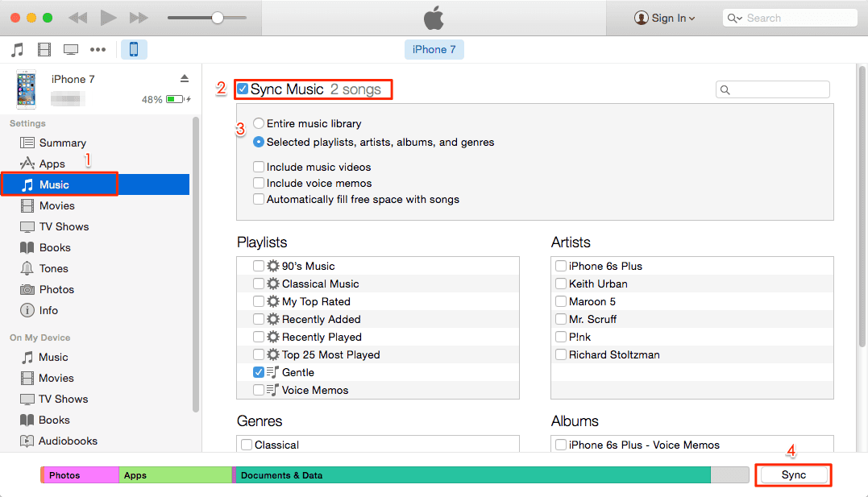Click the Playlists search field
This screenshot has width=868, height=497.
pyautogui.click(x=772, y=89)
